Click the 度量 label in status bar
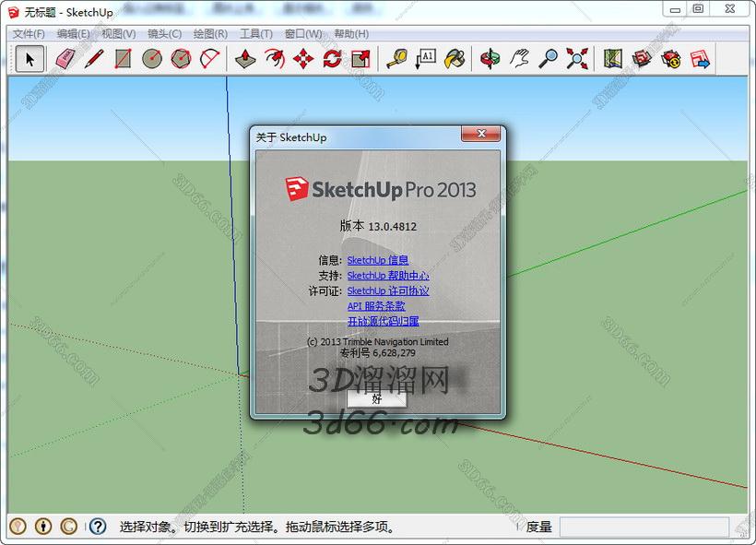The height and width of the screenshot is (545, 756). (x=538, y=527)
